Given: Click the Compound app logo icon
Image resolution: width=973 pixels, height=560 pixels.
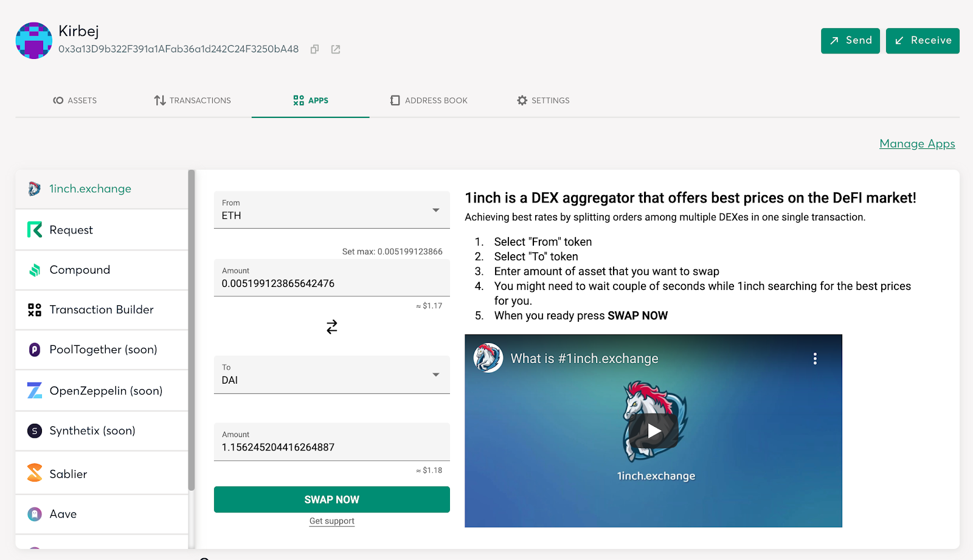Looking at the screenshot, I should (35, 270).
